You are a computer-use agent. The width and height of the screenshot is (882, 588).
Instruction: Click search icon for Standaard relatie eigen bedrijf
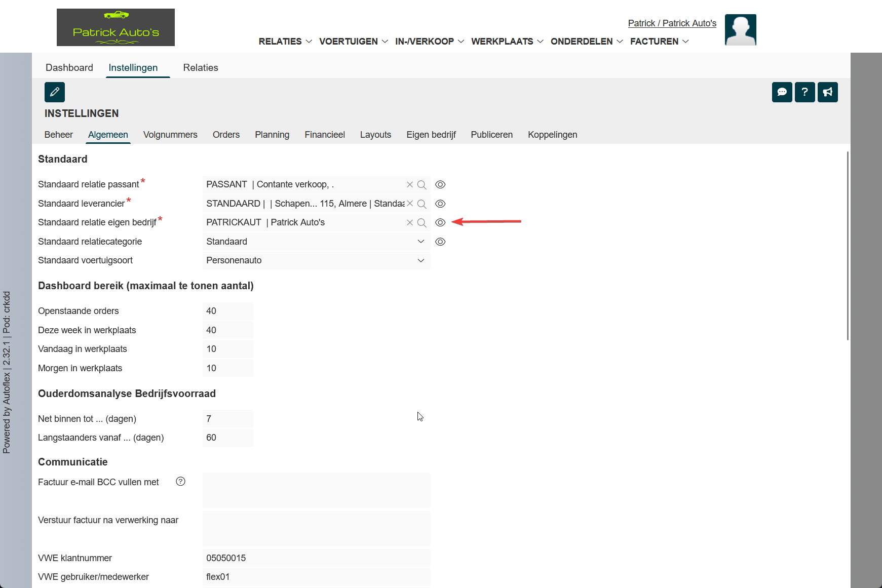pyautogui.click(x=421, y=223)
